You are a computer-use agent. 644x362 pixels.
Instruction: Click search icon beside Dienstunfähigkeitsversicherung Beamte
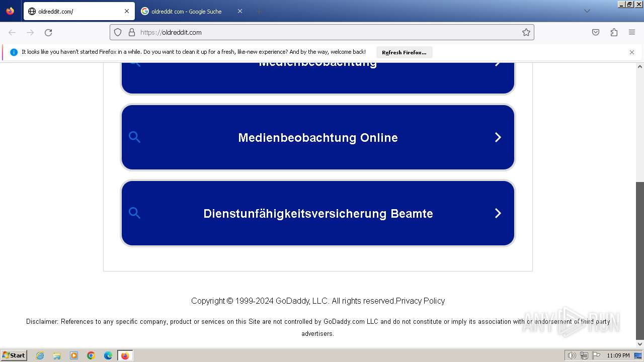[x=134, y=213]
